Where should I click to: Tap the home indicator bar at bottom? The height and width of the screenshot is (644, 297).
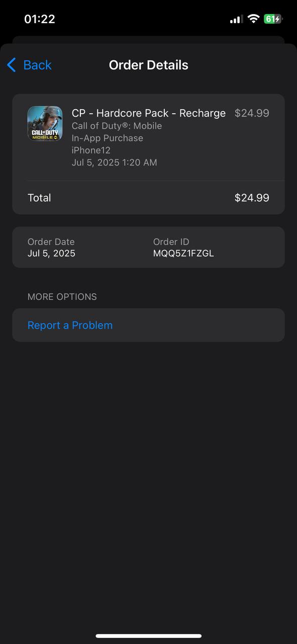point(149,636)
